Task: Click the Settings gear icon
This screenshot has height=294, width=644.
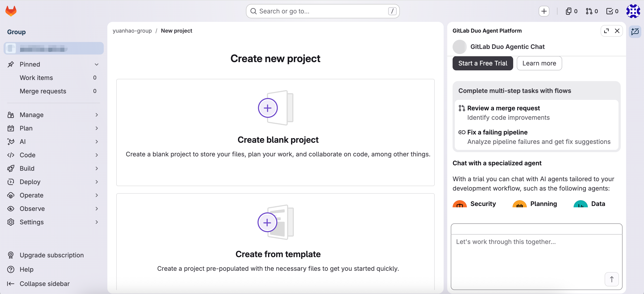Action: [x=11, y=222]
